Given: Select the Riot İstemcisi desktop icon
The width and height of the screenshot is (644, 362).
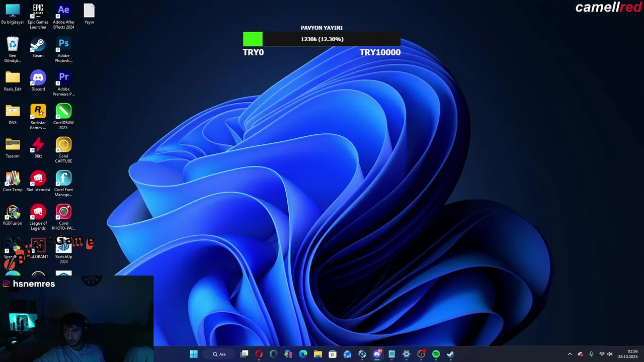Looking at the screenshot, I should click(38, 182).
